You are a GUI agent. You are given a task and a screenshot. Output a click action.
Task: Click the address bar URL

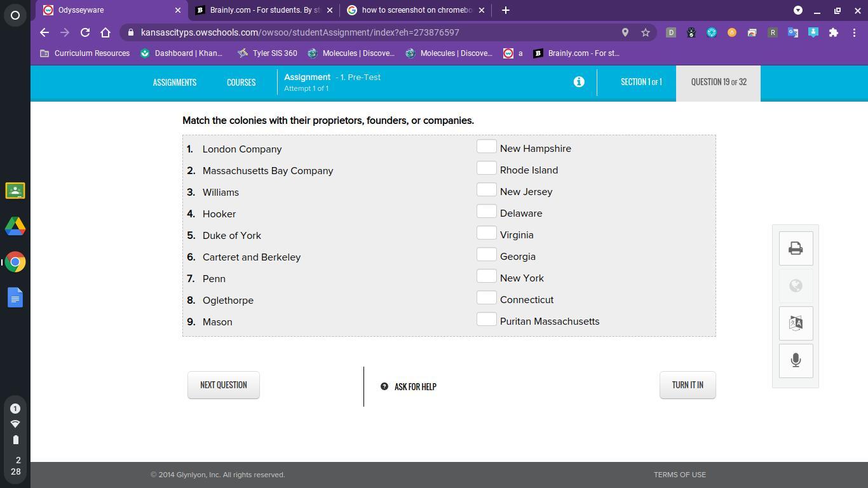(300, 32)
